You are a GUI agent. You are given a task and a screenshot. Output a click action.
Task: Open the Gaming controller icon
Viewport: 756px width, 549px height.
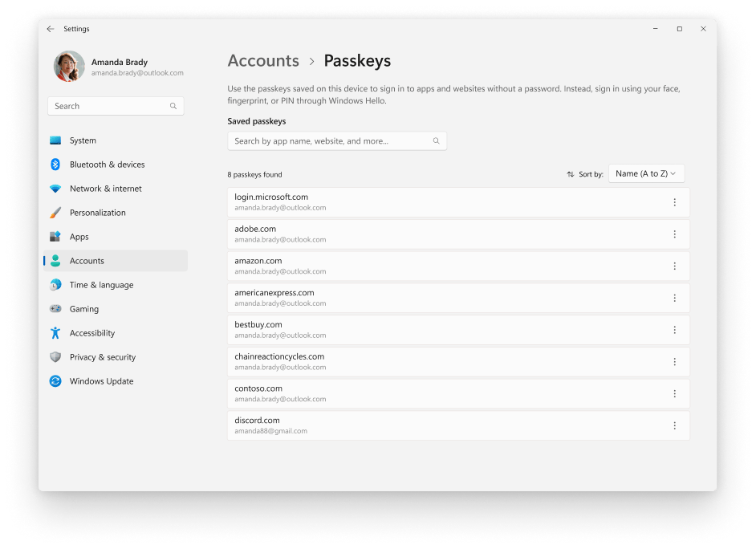tap(55, 309)
